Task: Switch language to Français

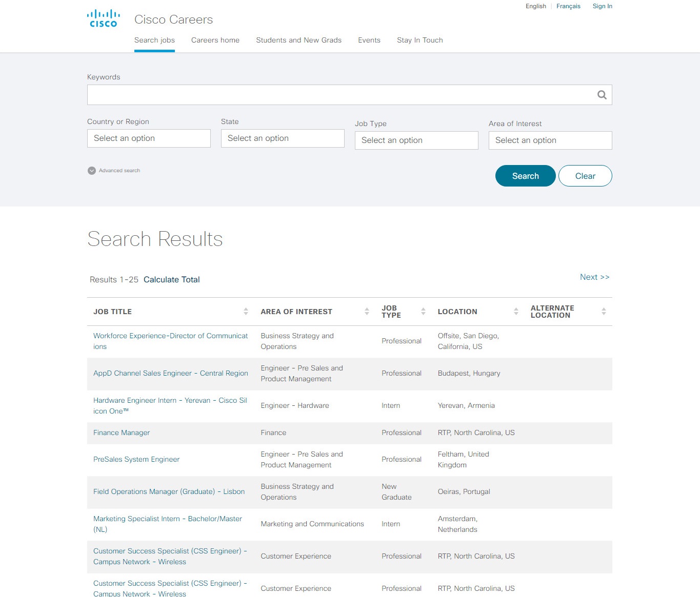Action: coord(568,6)
